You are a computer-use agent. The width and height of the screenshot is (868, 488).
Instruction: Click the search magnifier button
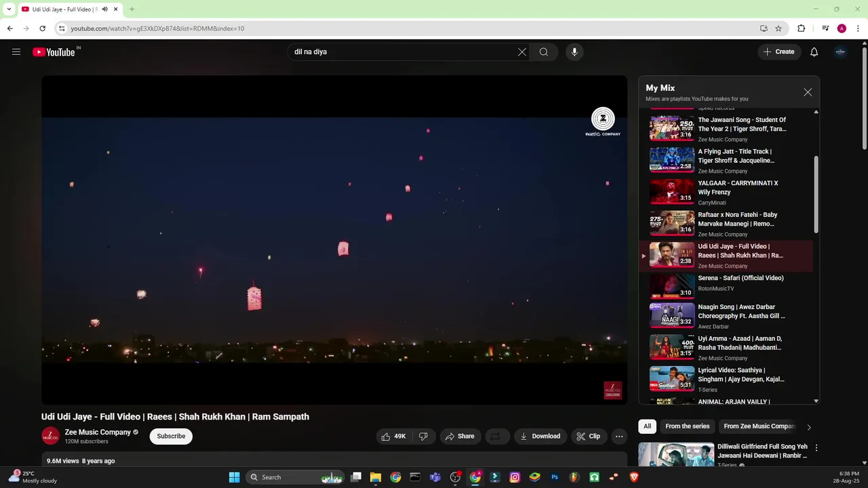click(x=544, y=52)
